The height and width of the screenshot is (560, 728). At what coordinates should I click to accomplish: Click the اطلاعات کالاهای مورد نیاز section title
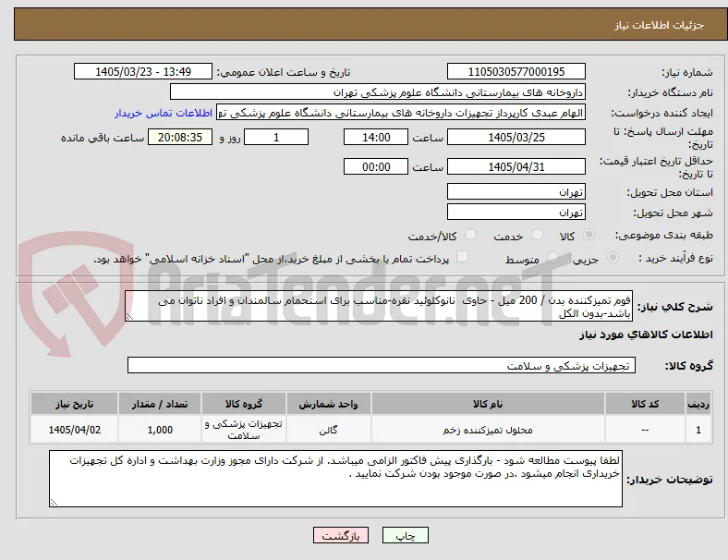646,335
